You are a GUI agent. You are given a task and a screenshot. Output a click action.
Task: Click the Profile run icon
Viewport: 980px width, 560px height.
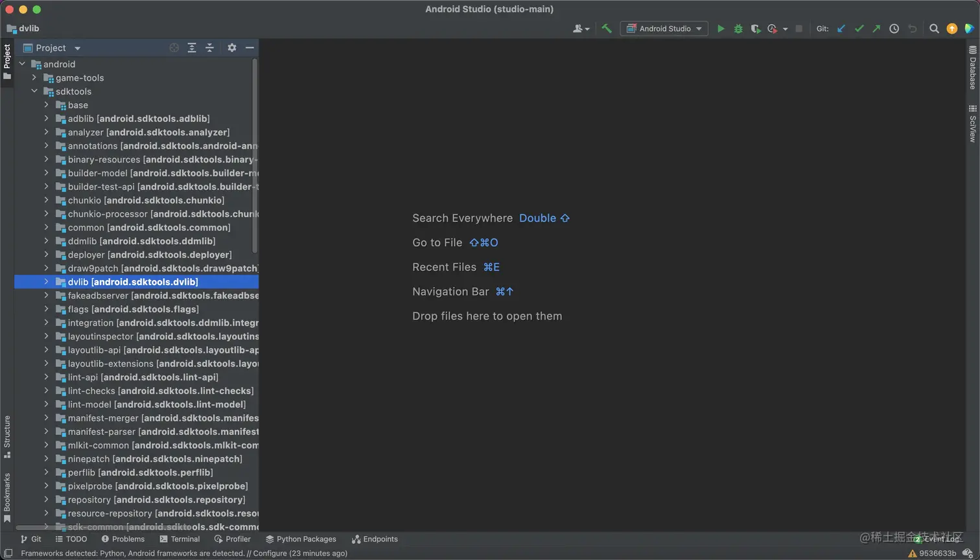click(x=772, y=29)
